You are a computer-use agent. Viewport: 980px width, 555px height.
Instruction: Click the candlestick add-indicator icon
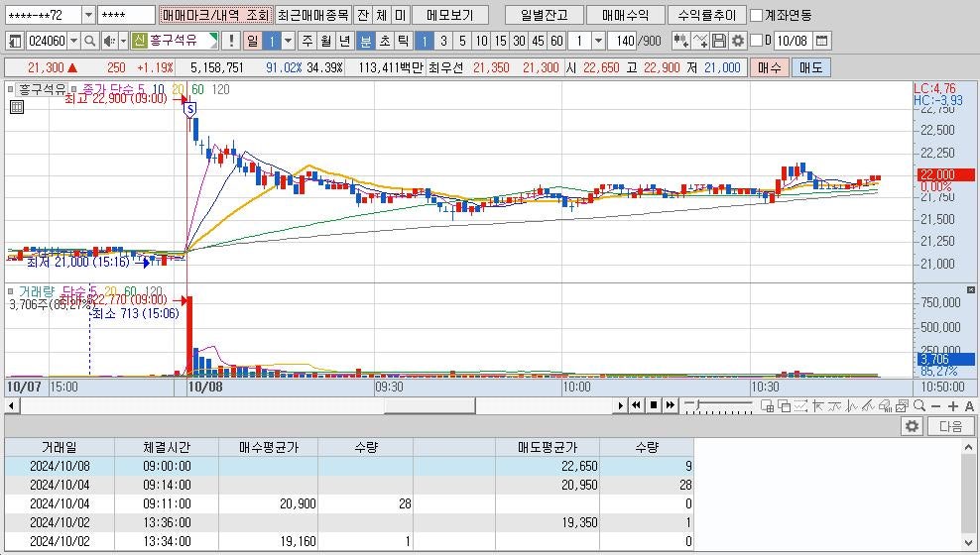[x=681, y=41]
